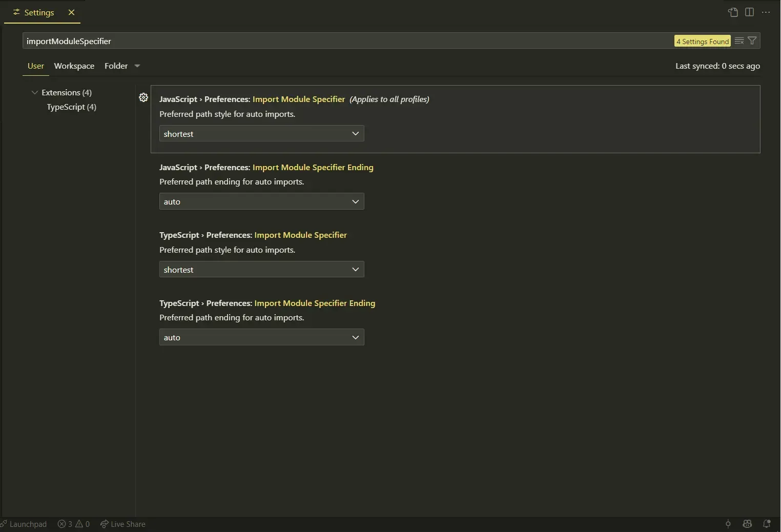The height and width of the screenshot is (532, 781).
Task: Open notifications bell in status bar
Action: tap(767, 524)
